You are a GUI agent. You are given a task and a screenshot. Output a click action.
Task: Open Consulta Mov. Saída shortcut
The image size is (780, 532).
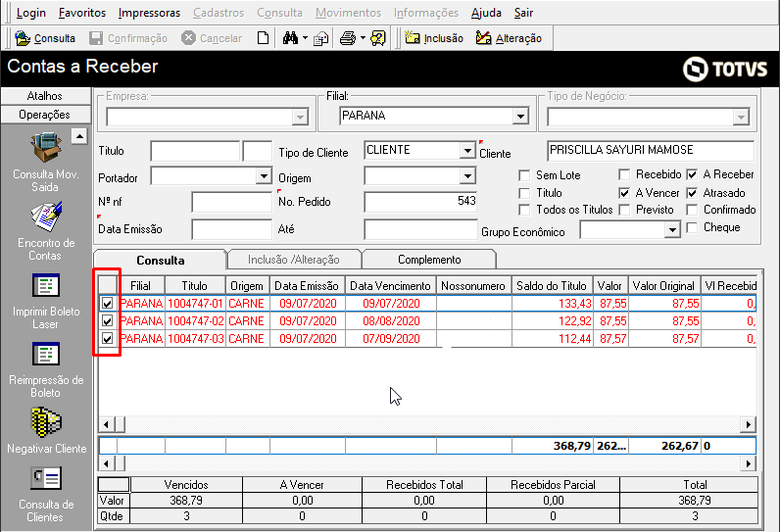[x=45, y=162]
